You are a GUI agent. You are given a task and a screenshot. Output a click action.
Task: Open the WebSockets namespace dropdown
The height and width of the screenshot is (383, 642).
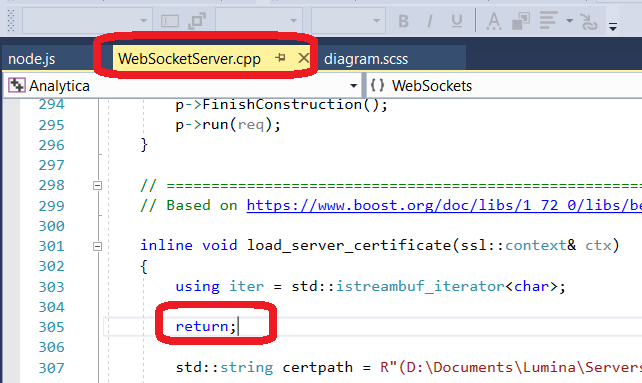[504, 86]
